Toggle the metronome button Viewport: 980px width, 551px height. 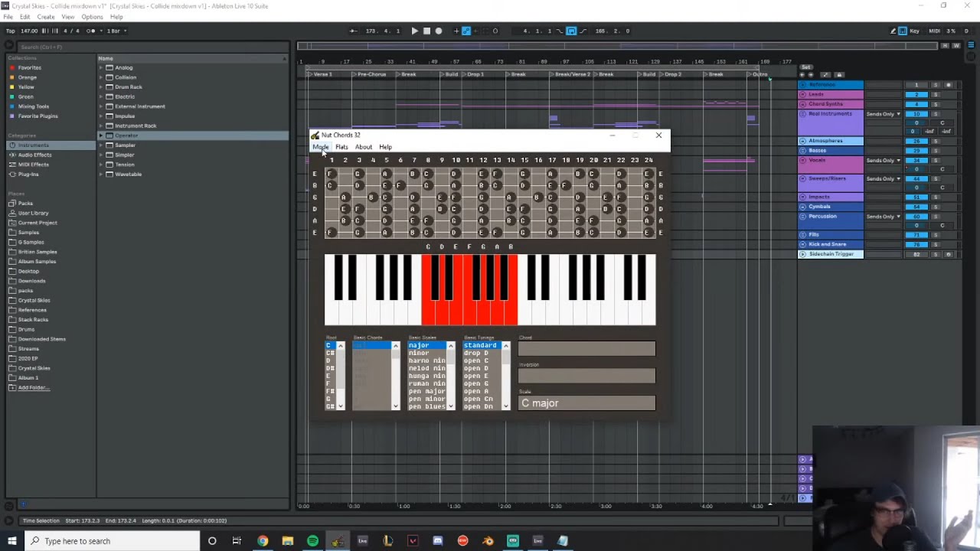click(92, 31)
